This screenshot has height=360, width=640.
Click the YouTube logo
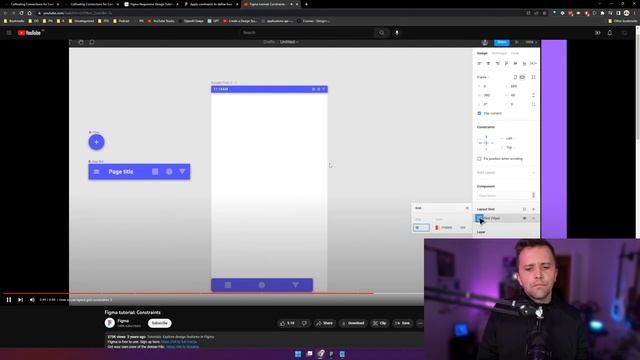point(29,33)
